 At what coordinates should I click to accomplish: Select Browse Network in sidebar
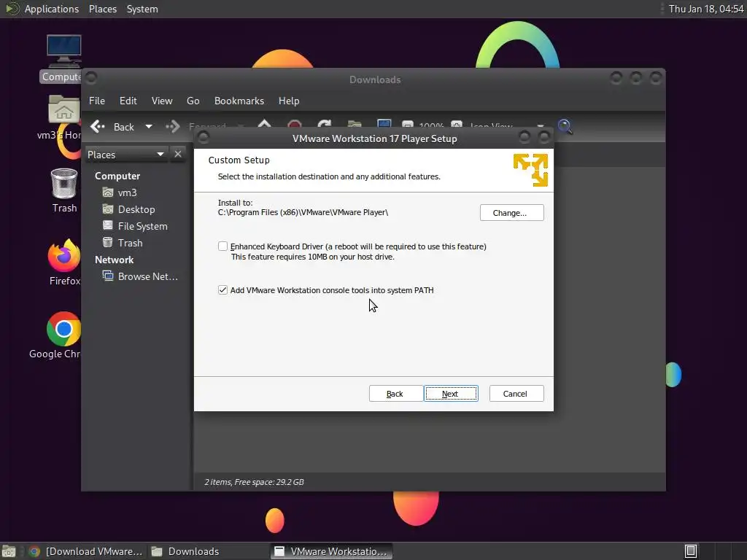tap(147, 276)
